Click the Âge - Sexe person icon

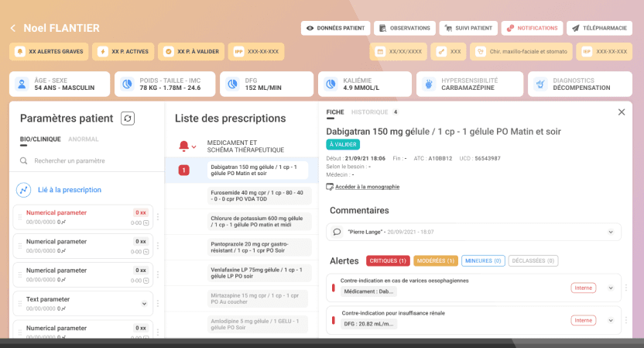22,84
